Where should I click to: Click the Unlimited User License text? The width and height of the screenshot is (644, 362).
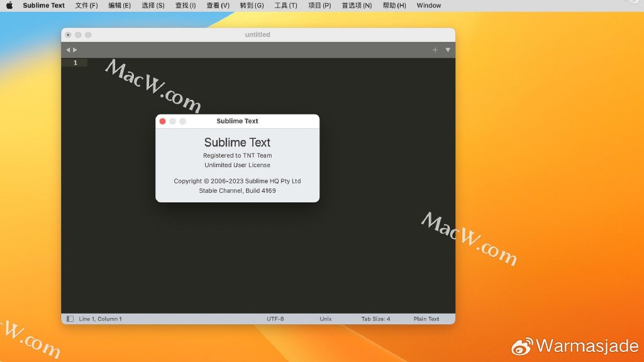tap(237, 165)
